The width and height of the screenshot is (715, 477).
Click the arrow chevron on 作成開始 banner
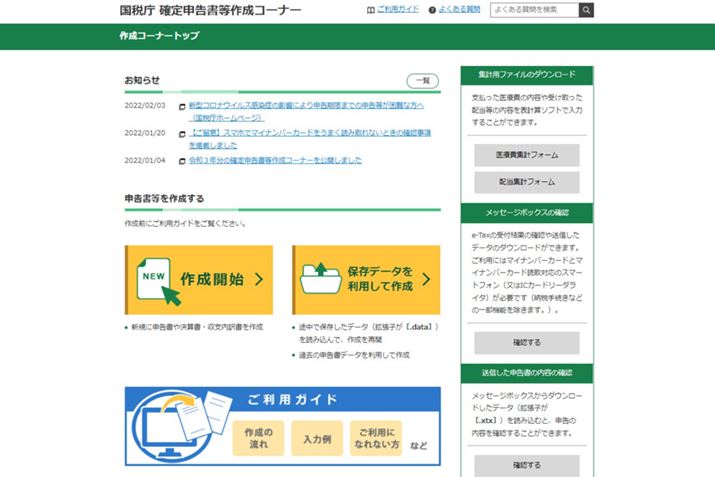click(259, 279)
